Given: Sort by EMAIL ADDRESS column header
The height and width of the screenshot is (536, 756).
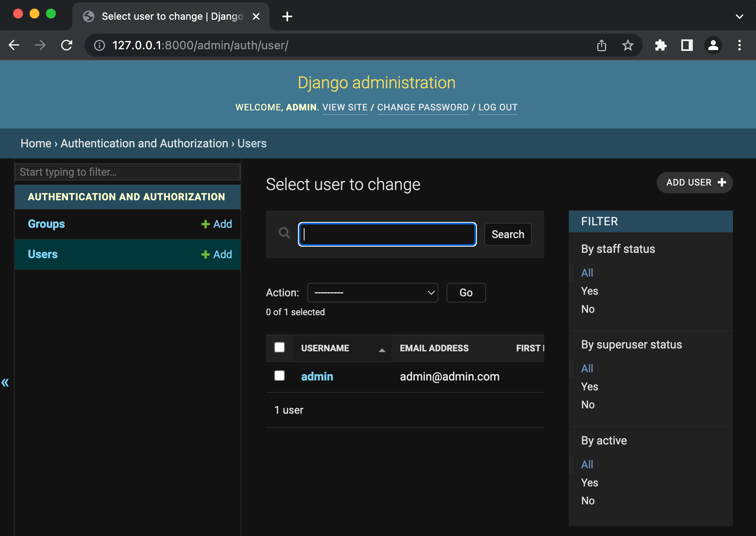Looking at the screenshot, I should pos(434,348).
